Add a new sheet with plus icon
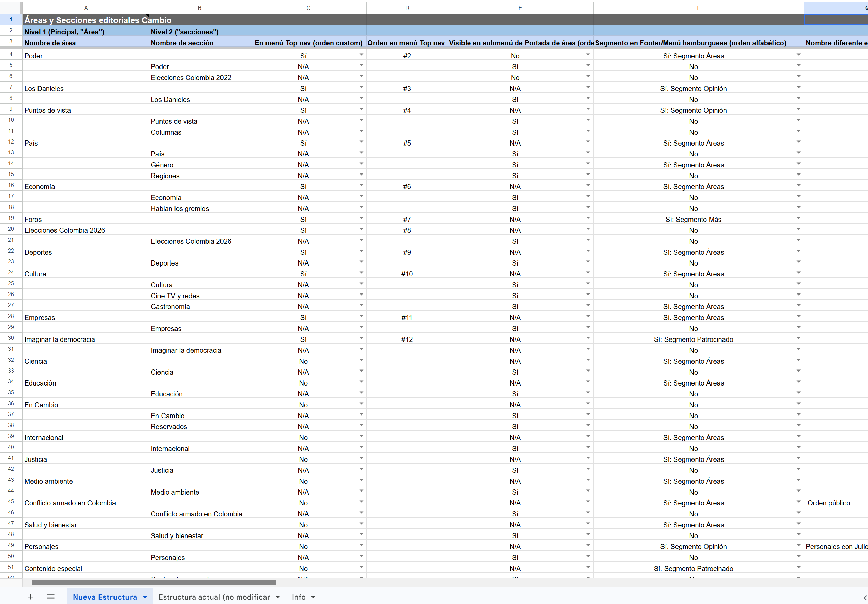Image resolution: width=868 pixels, height=604 pixels. [x=31, y=597]
